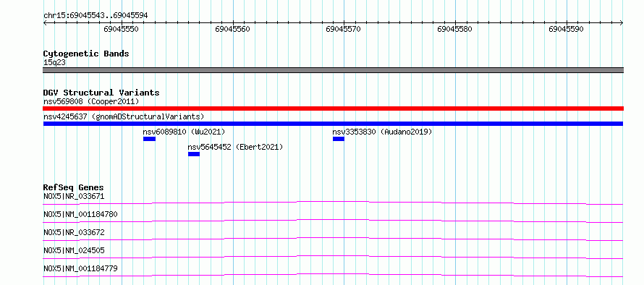Select the long blue nsv4245637 variant bar

333,124
